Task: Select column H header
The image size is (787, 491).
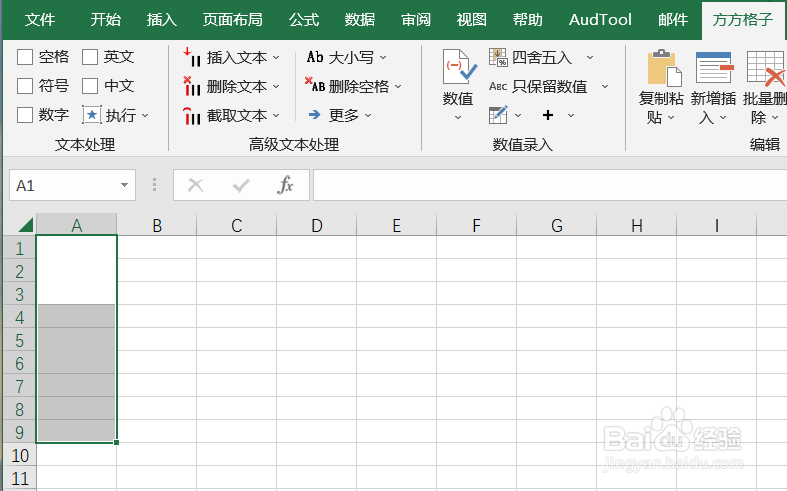Action: pos(636,225)
